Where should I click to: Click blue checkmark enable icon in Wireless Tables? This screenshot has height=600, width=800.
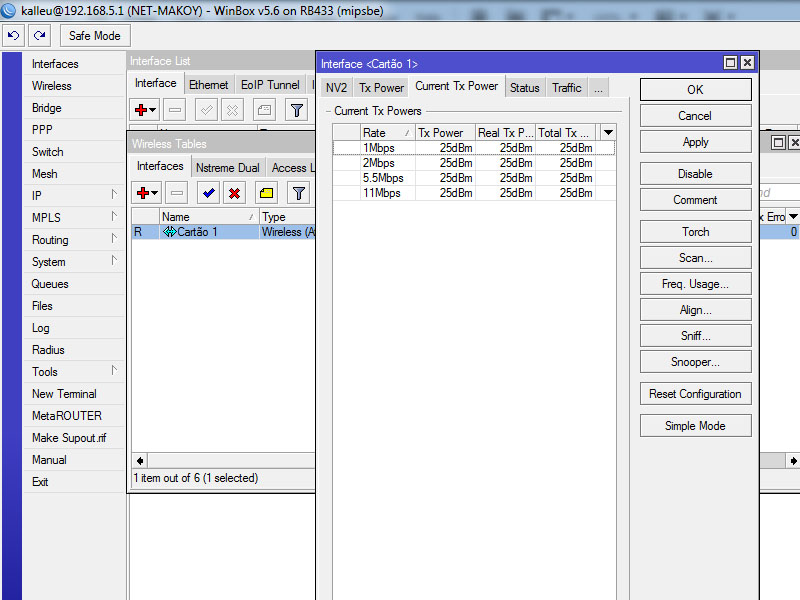pyautogui.click(x=208, y=193)
